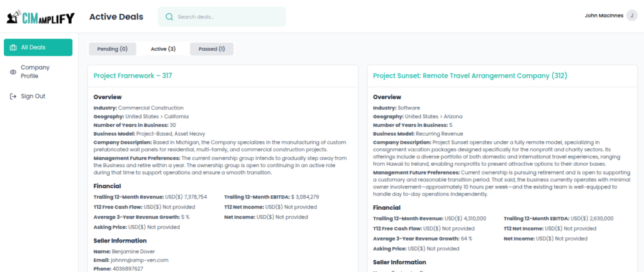
Task: Click the eye icon beside Company Profile
Action: coord(13,72)
